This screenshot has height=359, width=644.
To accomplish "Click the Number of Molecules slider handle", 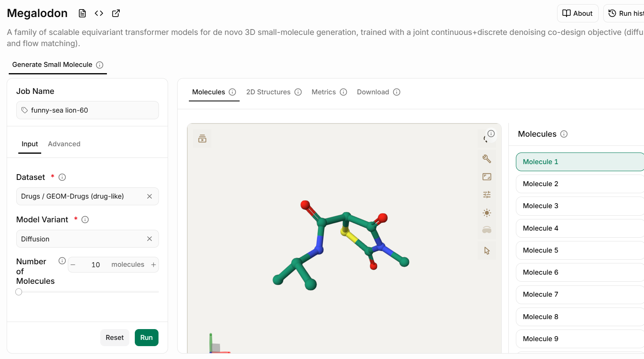I will coord(19,292).
